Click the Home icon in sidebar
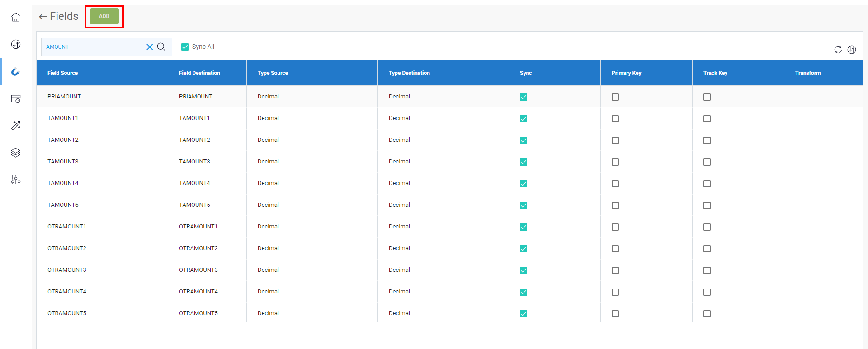Screen dimensions: 868x349 (x=16, y=17)
